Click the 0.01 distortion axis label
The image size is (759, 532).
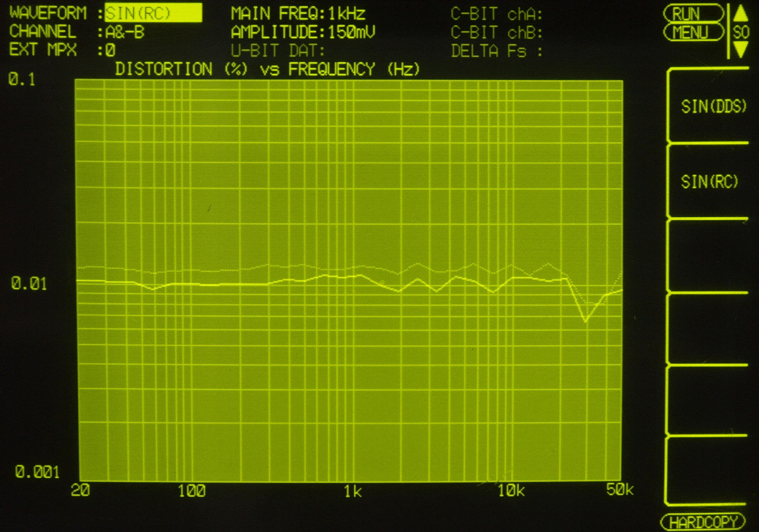(29, 283)
